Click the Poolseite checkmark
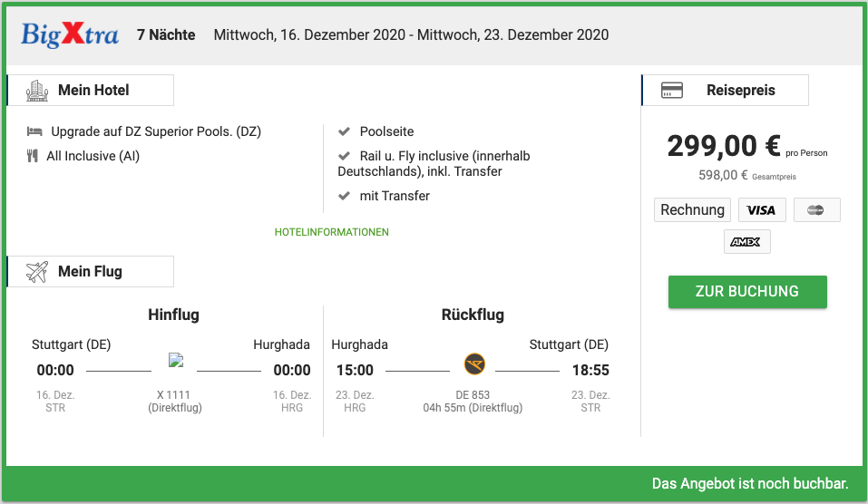This screenshot has width=868, height=504. (x=344, y=131)
